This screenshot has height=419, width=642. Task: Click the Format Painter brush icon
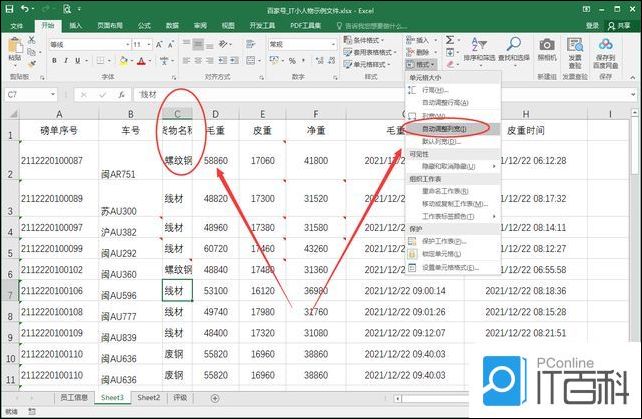click(x=31, y=64)
